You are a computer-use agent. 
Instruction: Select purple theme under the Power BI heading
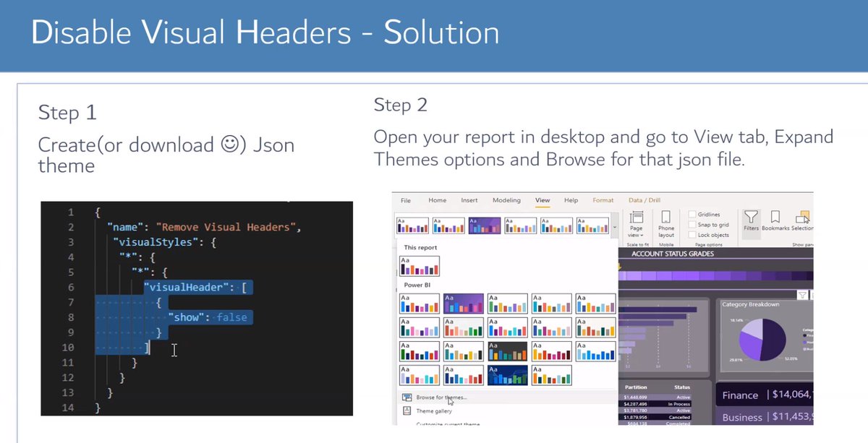(x=464, y=304)
